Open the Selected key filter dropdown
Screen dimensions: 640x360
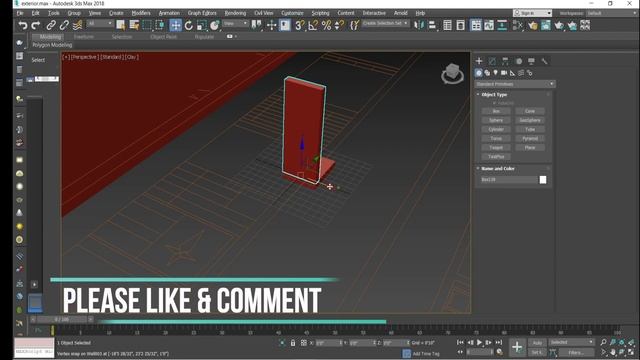click(571, 342)
